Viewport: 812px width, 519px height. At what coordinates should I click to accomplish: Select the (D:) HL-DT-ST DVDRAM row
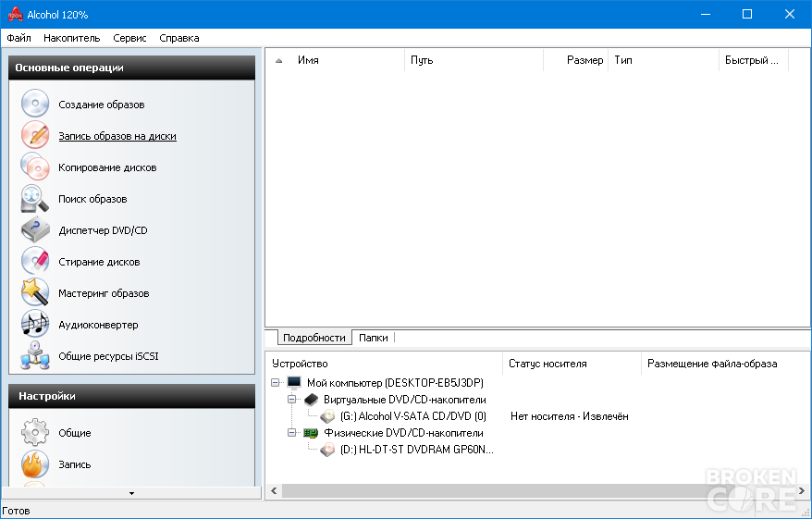click(x=417, y=450)
